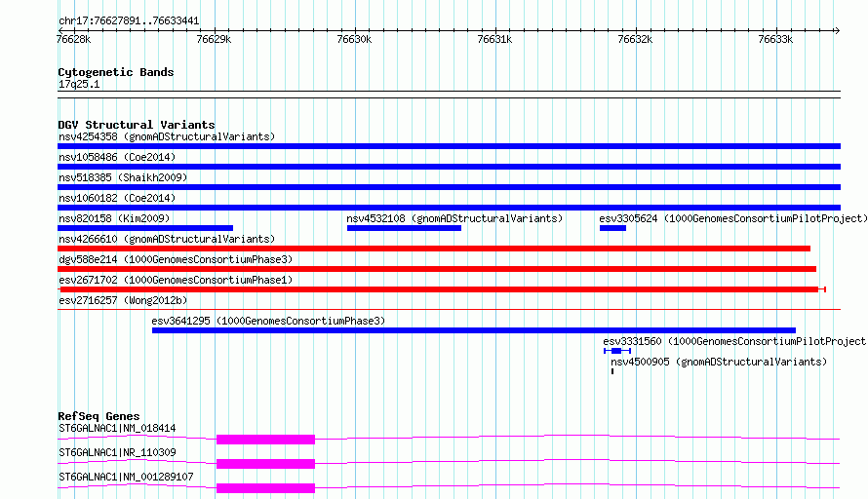Click the nsv1060182 blue variant bar
Screen dimensions: 868x499
pos(449,208)
